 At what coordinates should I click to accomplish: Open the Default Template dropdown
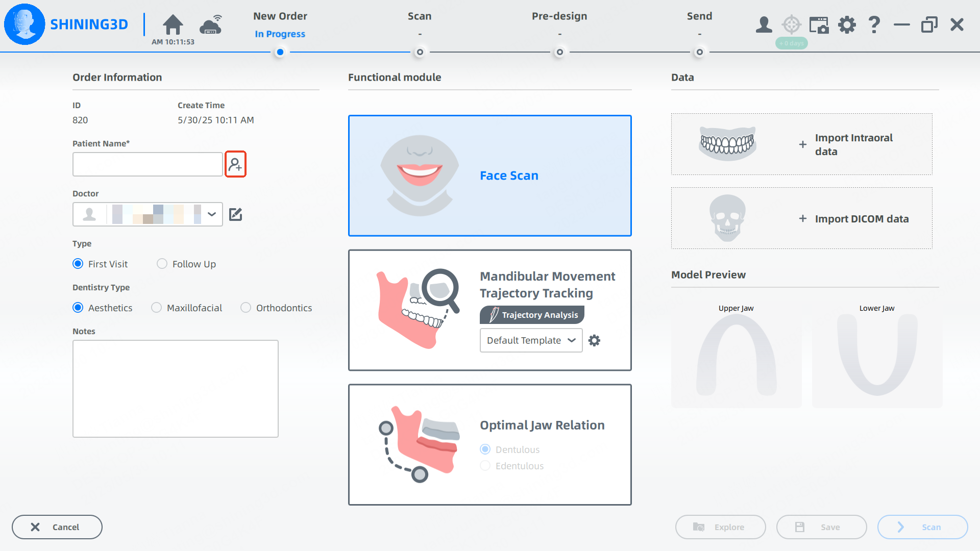tap(531, 340)
